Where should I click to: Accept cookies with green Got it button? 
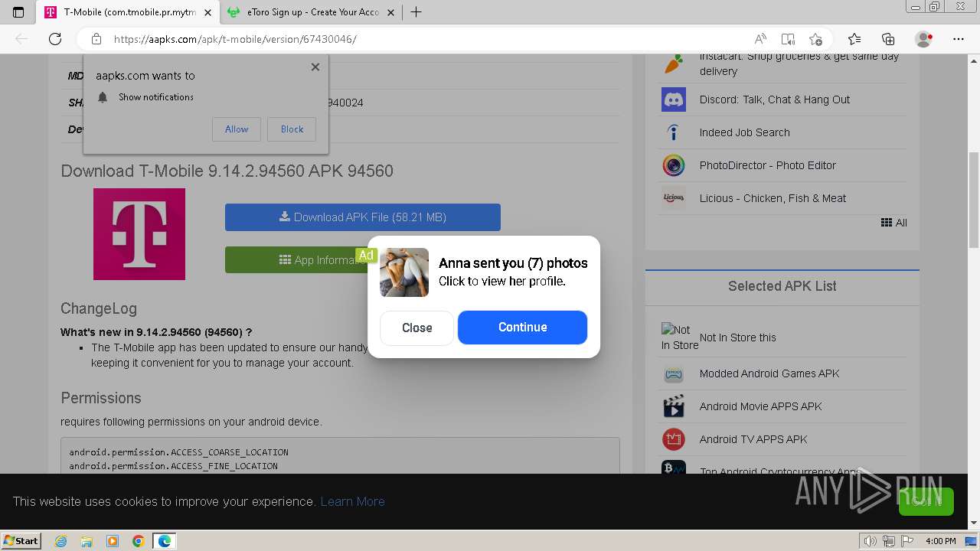pyautogui.click(x=926, y=501)
